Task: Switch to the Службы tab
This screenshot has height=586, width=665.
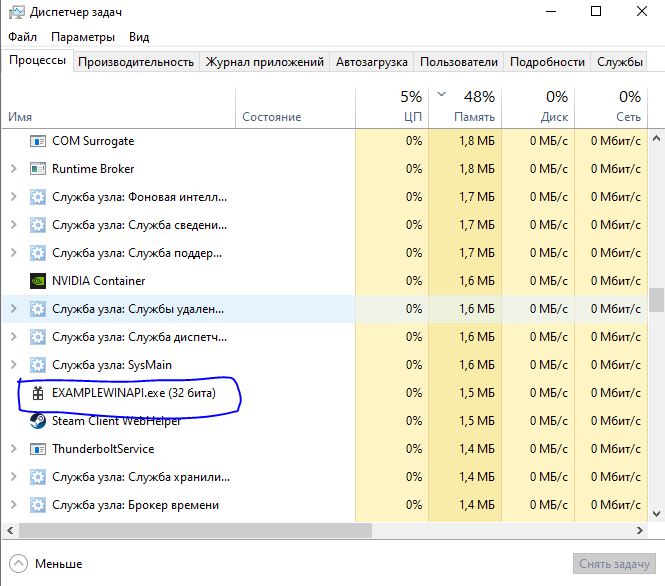Action: pyautogui.click(x=620, y=62)
